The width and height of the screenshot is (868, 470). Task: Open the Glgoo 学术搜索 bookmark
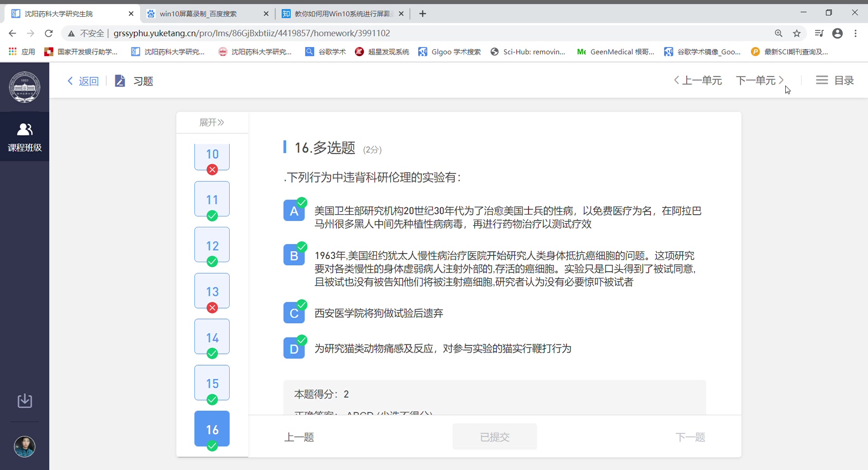[449, 52]
